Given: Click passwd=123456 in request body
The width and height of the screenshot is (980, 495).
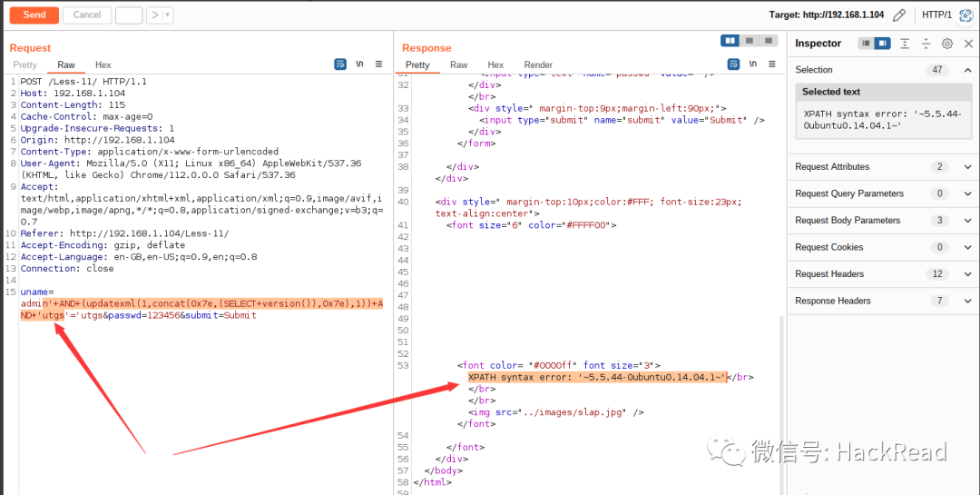Looking at the screenshot, I should (x=143, y=315).
